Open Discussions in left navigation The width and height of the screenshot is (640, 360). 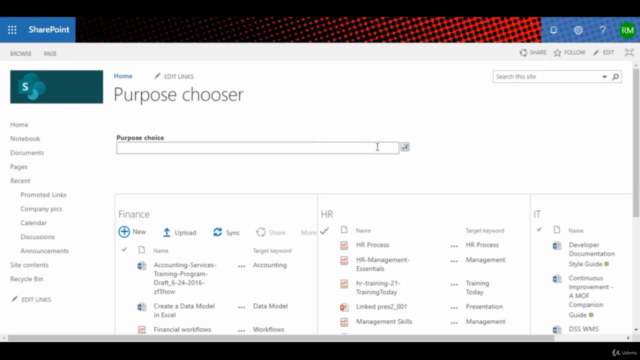37,237
